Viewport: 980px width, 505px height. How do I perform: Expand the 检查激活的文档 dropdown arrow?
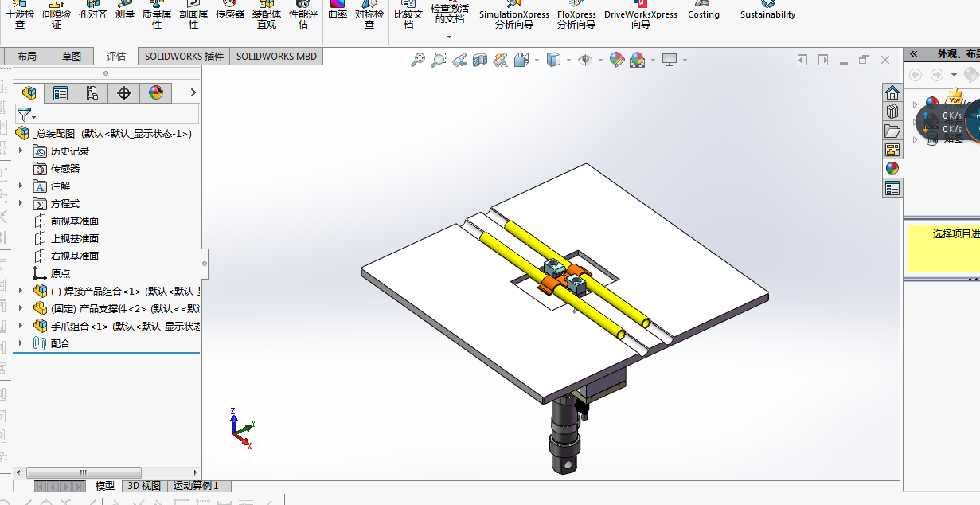[x=449, y=37]
